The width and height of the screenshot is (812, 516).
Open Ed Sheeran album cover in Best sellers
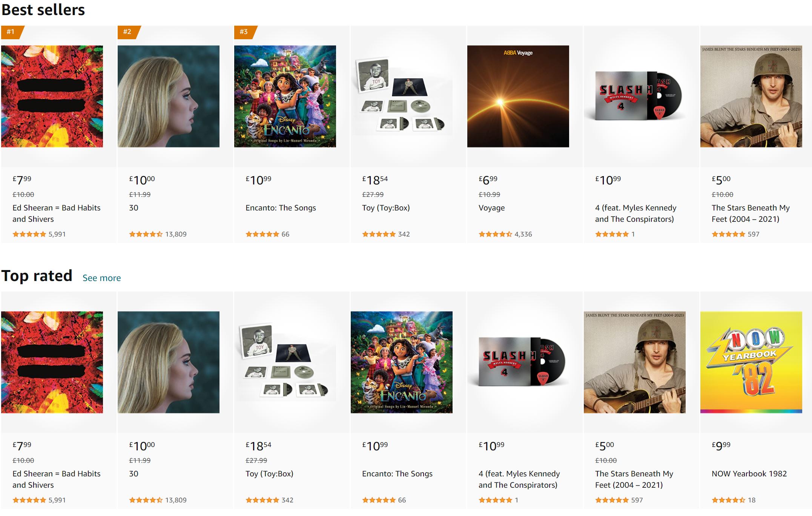(52, 96)
